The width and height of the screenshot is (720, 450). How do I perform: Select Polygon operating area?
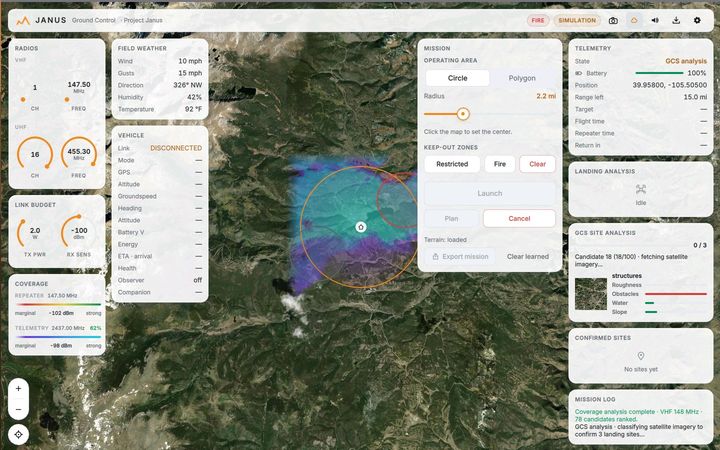point(522,78)
